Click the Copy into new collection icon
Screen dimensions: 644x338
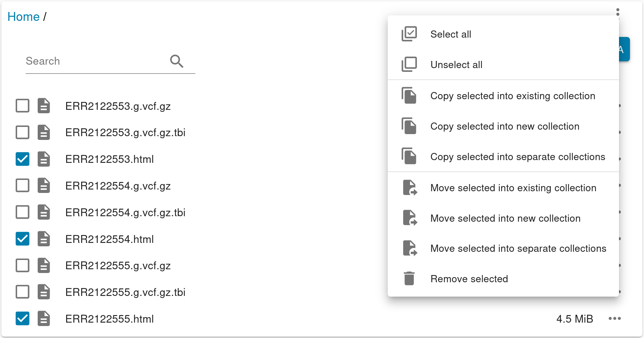click(409, 126)
